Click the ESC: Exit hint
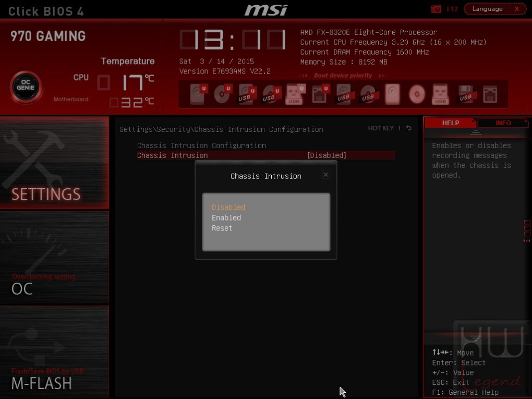This screenshot has height=399, width=532. (x=450, y=382)
